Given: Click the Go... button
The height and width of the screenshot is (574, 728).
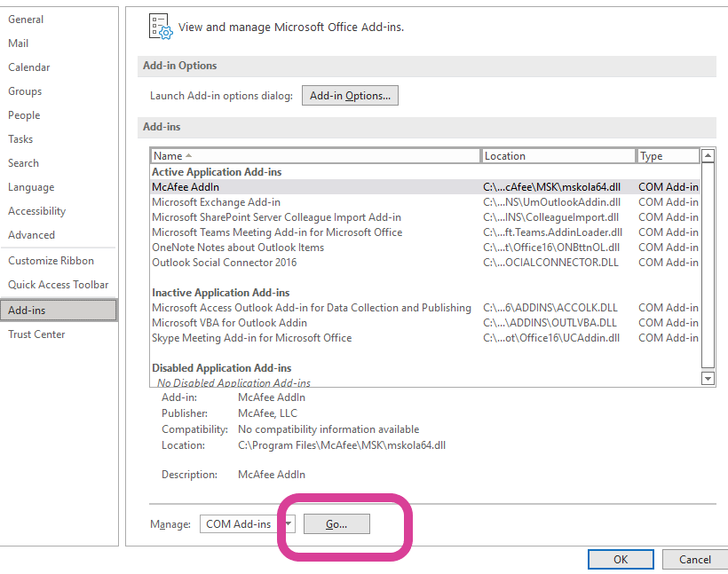Looking at the screenshot, I should click(x=336, y=524).
